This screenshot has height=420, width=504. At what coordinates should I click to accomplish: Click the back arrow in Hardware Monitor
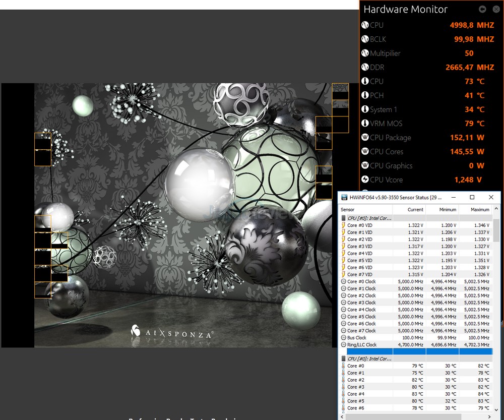click(482, 9)
